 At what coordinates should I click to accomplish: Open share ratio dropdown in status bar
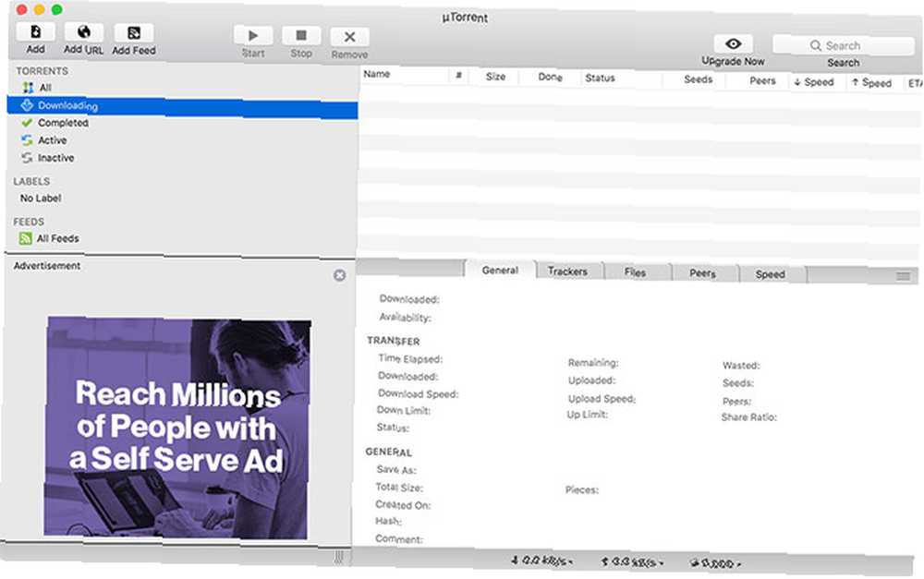[715, 563]
